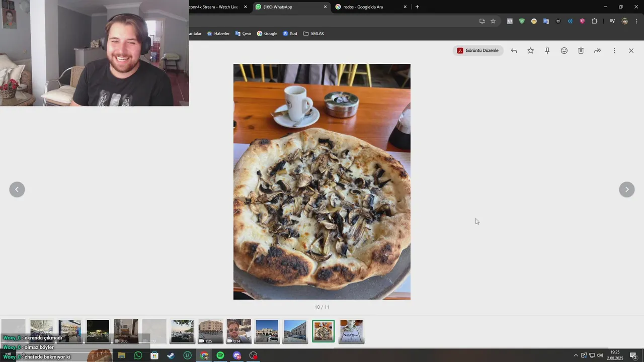React with the emoji smiley icon

click(564, 51)
